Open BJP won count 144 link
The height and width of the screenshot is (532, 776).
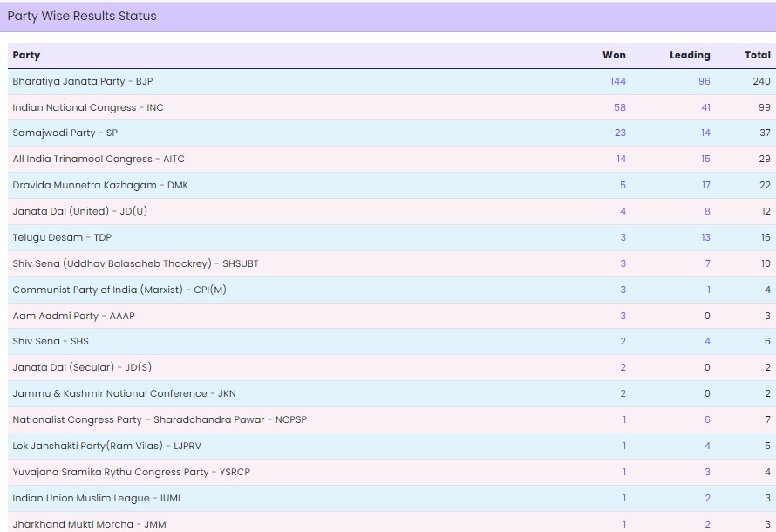coord(618,81)
